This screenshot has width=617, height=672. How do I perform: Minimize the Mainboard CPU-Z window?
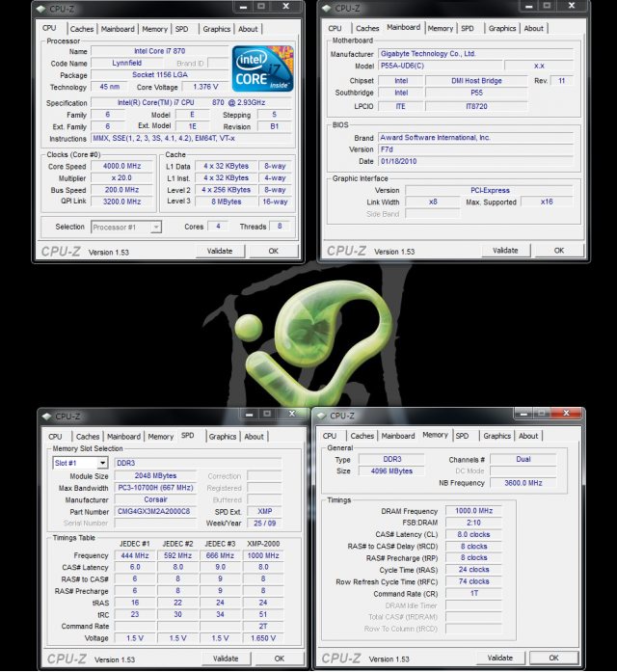[x=528, y=6]
